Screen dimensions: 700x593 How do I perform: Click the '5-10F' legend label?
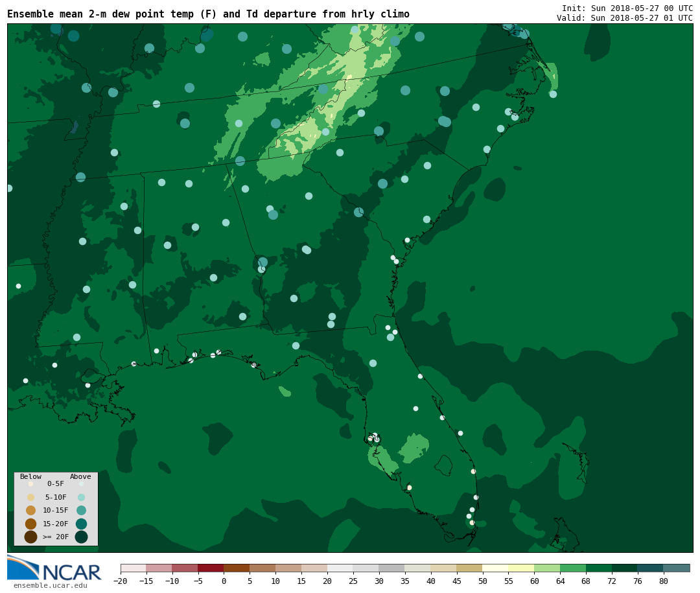(x=56, y=497)
